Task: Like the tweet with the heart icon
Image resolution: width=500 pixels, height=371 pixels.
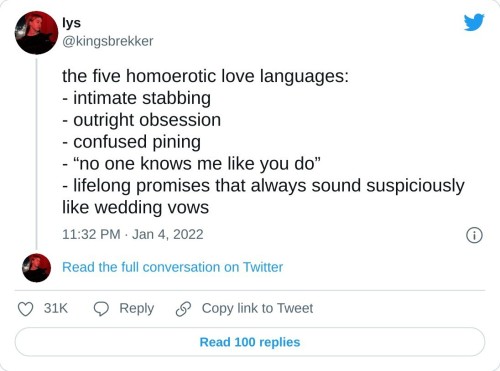Action: point(25,309)
